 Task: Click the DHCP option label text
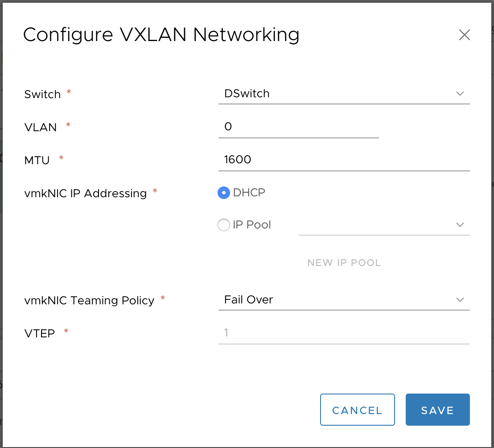[x=249, y=193]
